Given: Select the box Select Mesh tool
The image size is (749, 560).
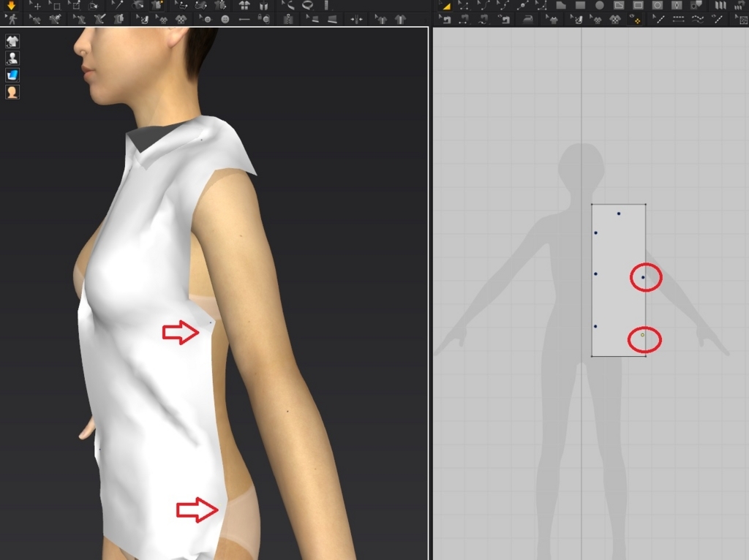Looking at the screenshot, I should [x=55, y=6].
